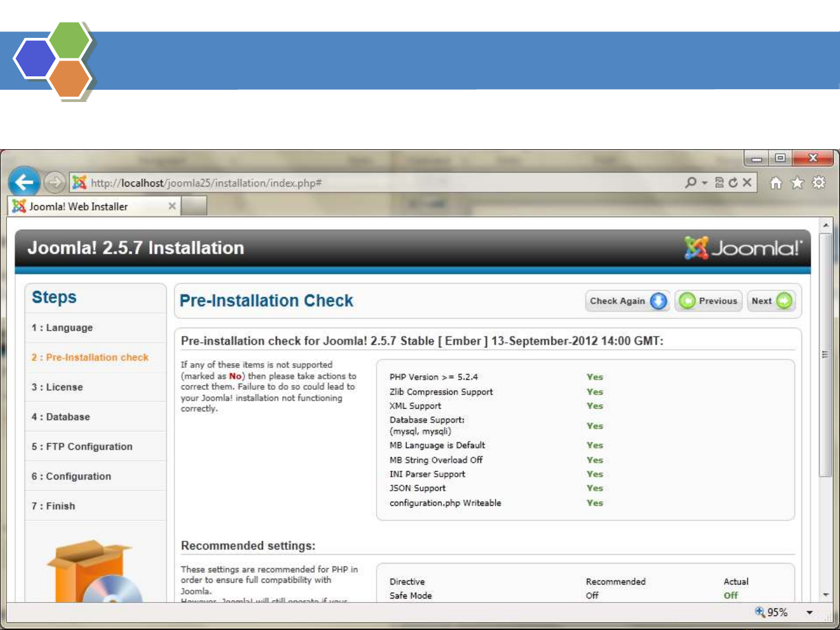Click the 'Joomla! 2.5.7 Installation' title
Screen dimensions: 840x630
(x=136, y=248)
